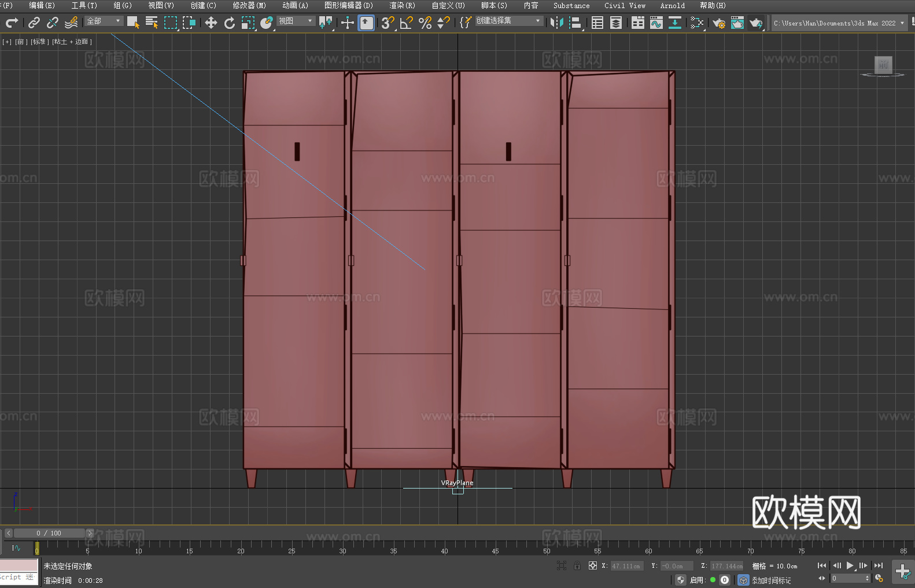The height and width of the screenshot is (588, 915).
Task: Click 添加时间标记 time tag
Action: point(771,580)
